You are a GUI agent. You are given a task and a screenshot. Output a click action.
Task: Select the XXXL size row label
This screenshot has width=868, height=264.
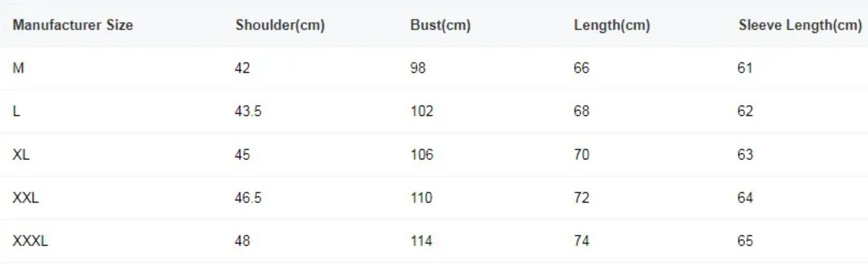coord(30,241)
